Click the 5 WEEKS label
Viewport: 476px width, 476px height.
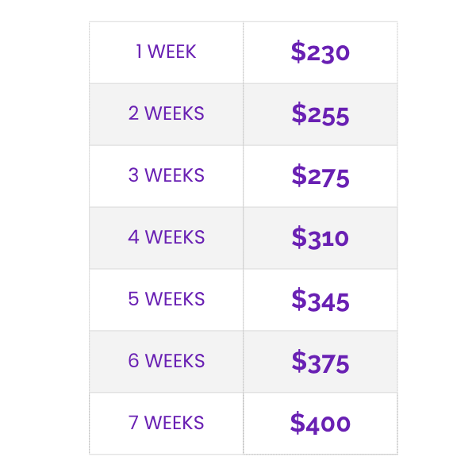[166, 299]
